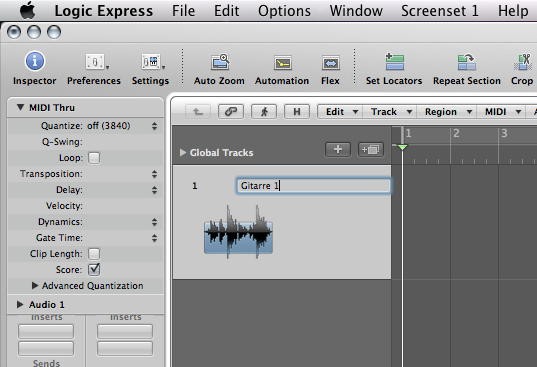Click the duplicate track button
Image resolution: width=537 pixels, height=367 pixels.
coord(371,149)
